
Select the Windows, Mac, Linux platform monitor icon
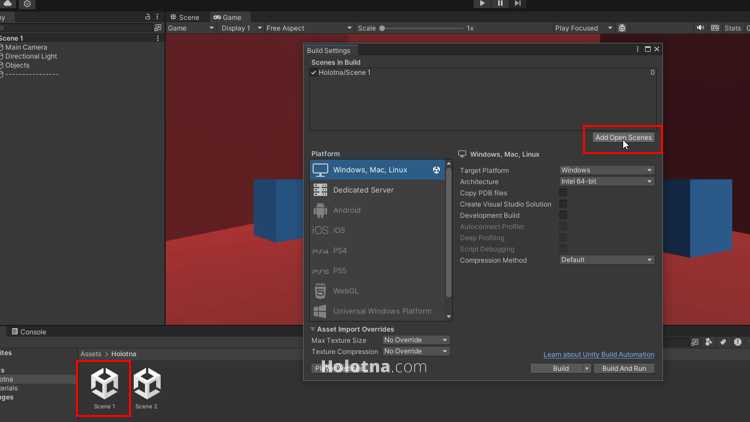click(x=320, y=170)
